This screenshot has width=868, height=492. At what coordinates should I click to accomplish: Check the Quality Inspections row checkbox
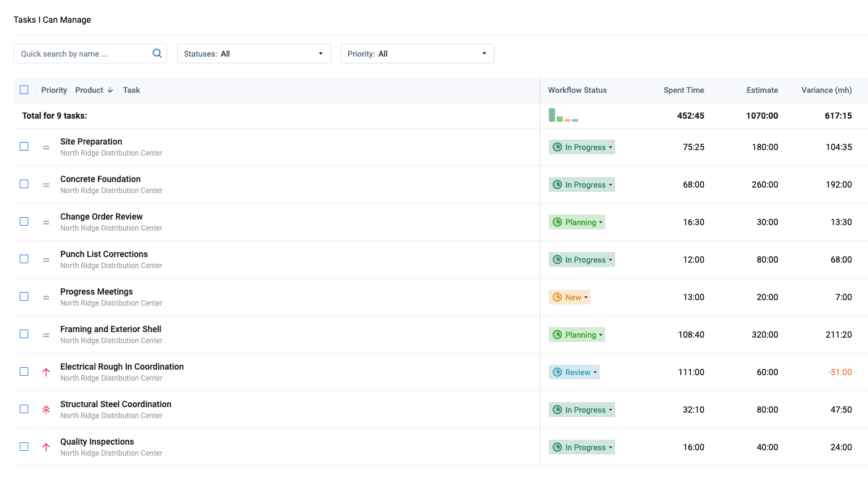(24, 446)
